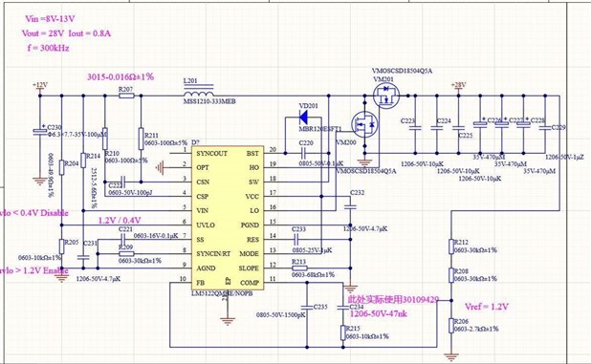Viewport: 591px width, 364px height.
Task: Click the Vref = 1.2V annotation
Action: pos(487,307)
